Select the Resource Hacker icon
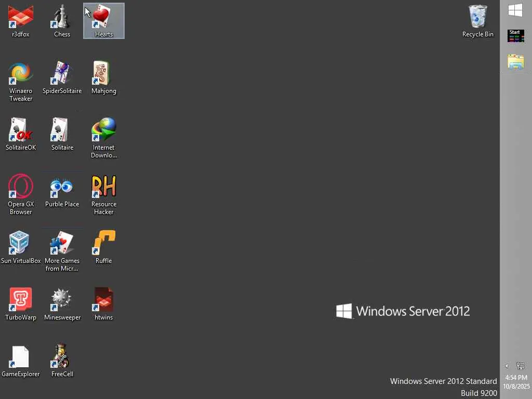This screenshot has height=399, width=532. (x=104, y=195)
